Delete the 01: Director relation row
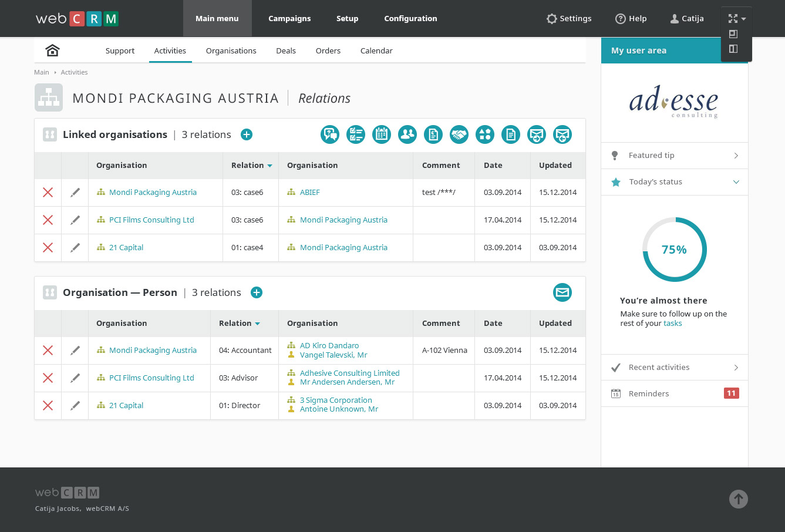785x532 pixels. (x=48, y=405)
